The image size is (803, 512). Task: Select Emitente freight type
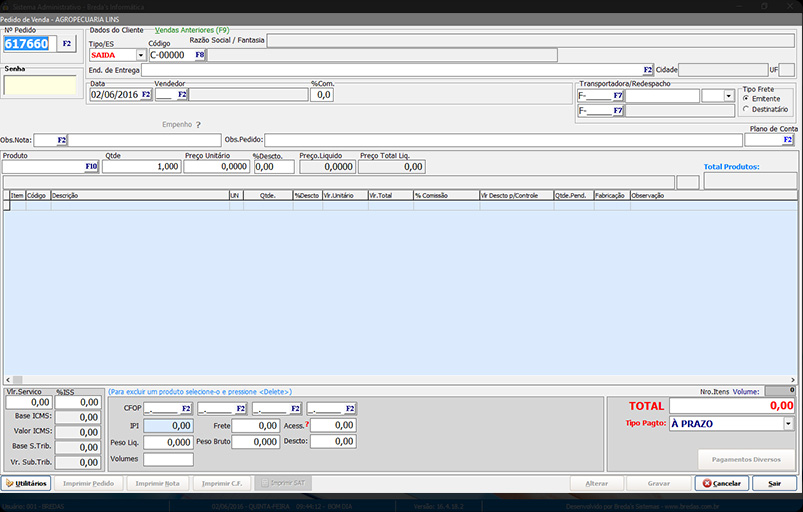pos(746,99)
